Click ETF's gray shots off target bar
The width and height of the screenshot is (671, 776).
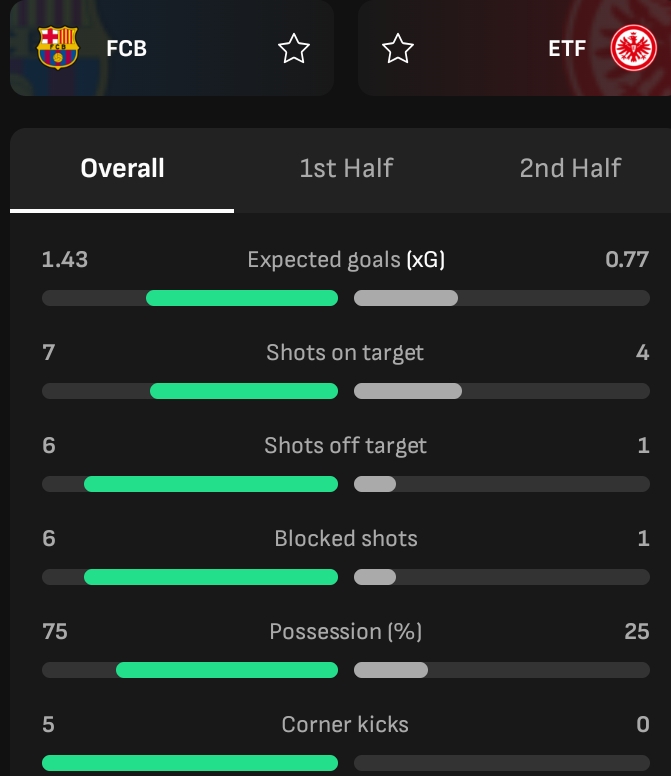(x=375, y=484)
